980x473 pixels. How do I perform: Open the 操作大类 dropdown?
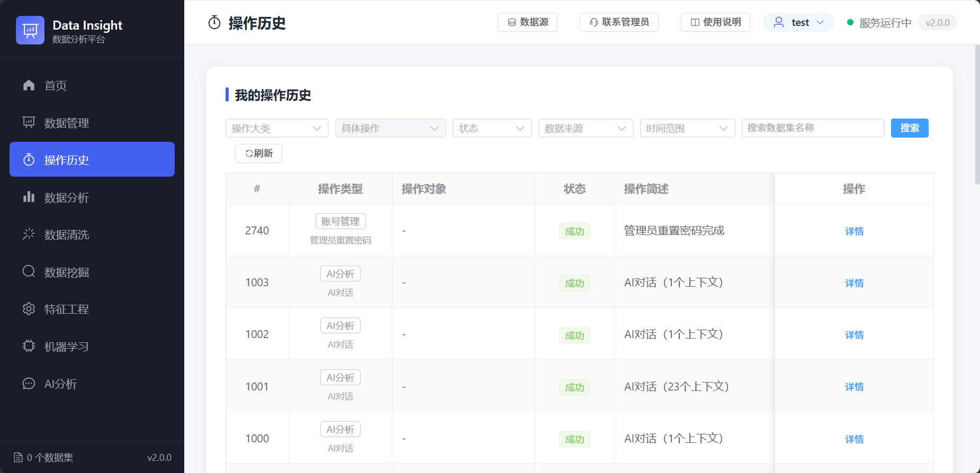[277, 128]
